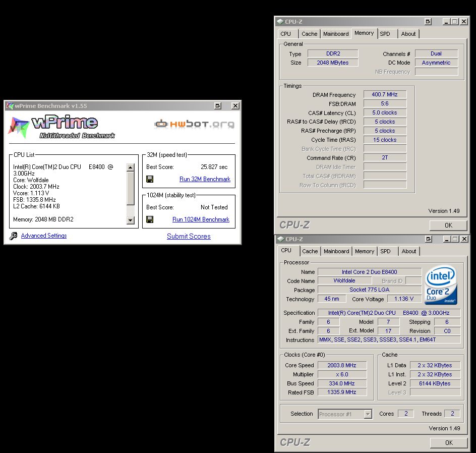This screenshot has height=453, width=476.
Task: Click the CPU List scroll up arrow
Action: point(131,167)
